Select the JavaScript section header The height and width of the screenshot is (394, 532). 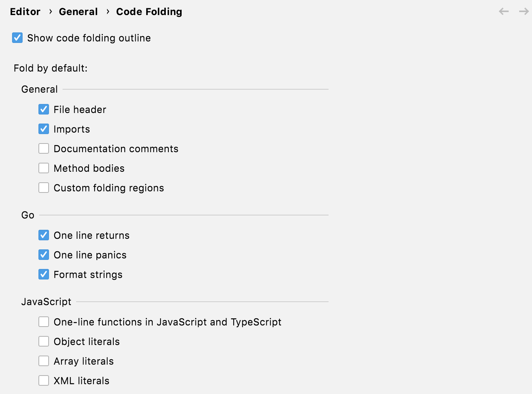tap(46, 301)
